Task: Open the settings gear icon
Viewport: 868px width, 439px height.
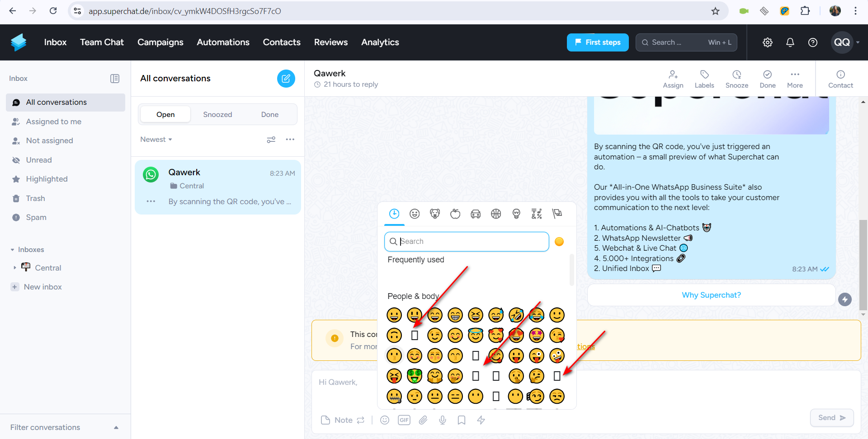Action: coord(768,42)
